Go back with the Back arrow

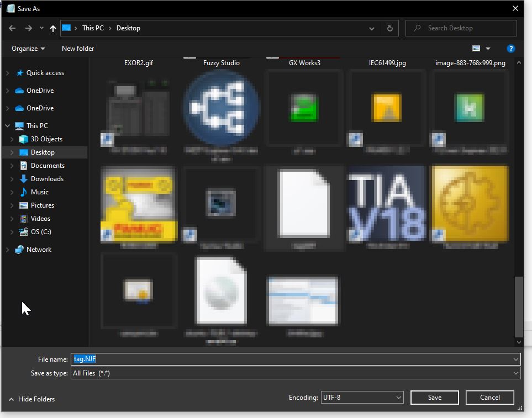(12, 28)
